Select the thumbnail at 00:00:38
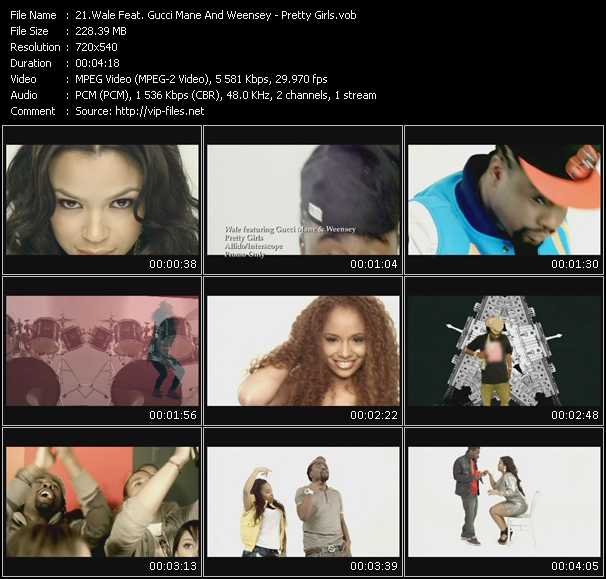This screenshot has height=579, width=606. [102, 199]
